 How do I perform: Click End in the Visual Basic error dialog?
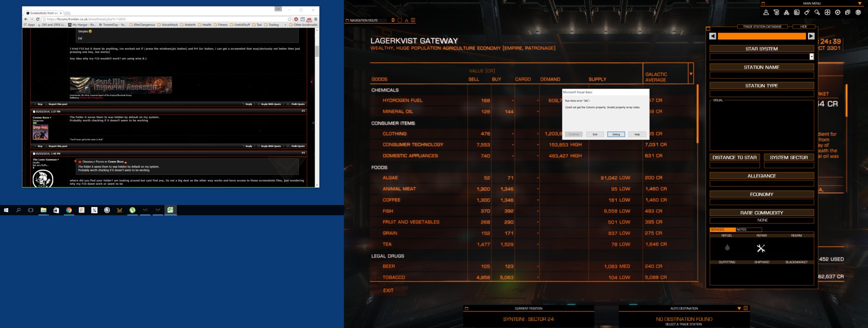point(595,134)
